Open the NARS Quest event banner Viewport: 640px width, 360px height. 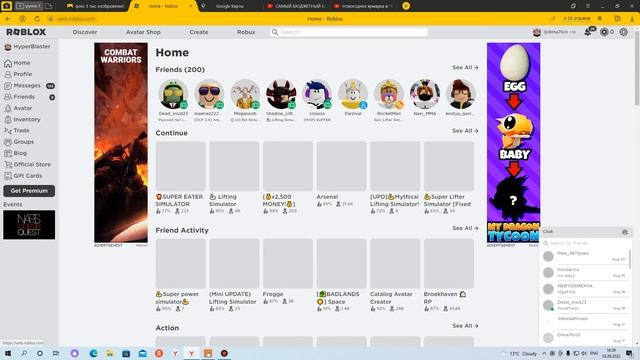(29, 225)
